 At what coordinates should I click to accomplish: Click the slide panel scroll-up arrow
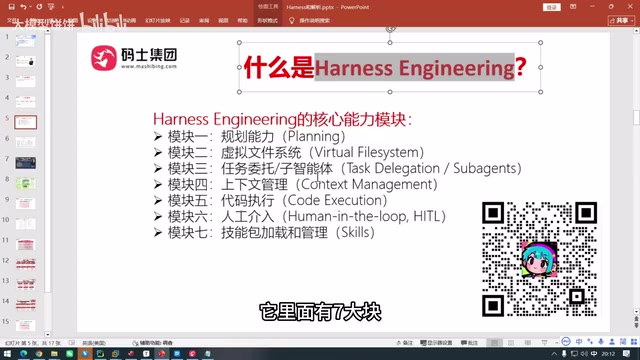coord(47,31)
